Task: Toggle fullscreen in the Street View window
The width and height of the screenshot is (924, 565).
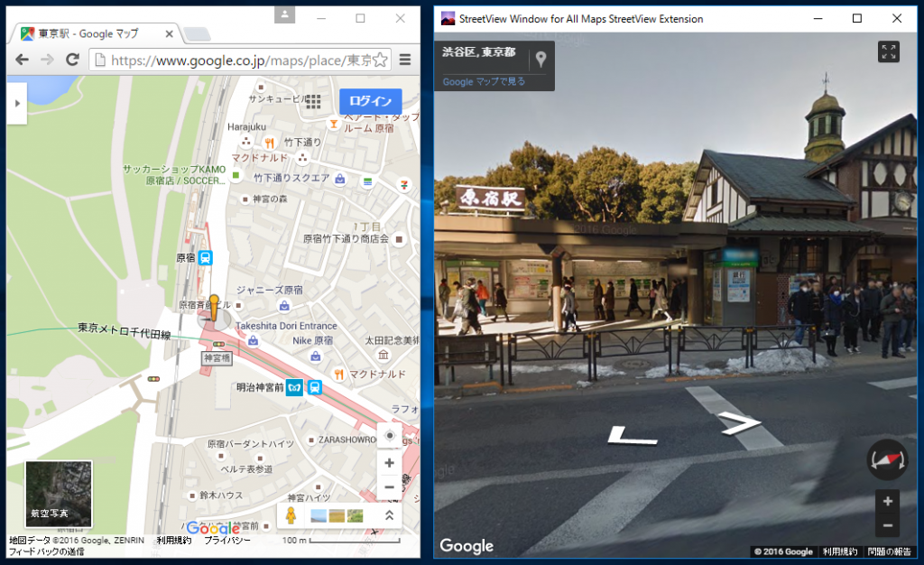Action: pos(888,52)
